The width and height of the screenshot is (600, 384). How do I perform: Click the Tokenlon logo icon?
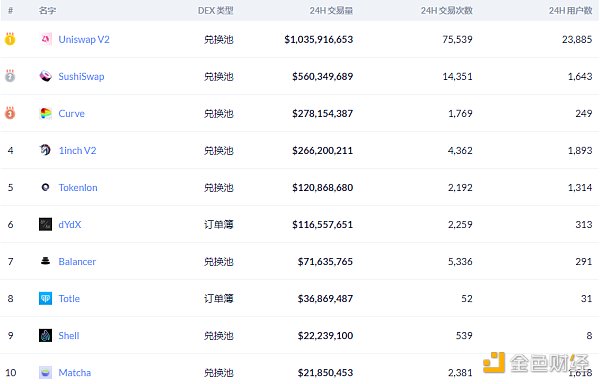click(46, 187)
